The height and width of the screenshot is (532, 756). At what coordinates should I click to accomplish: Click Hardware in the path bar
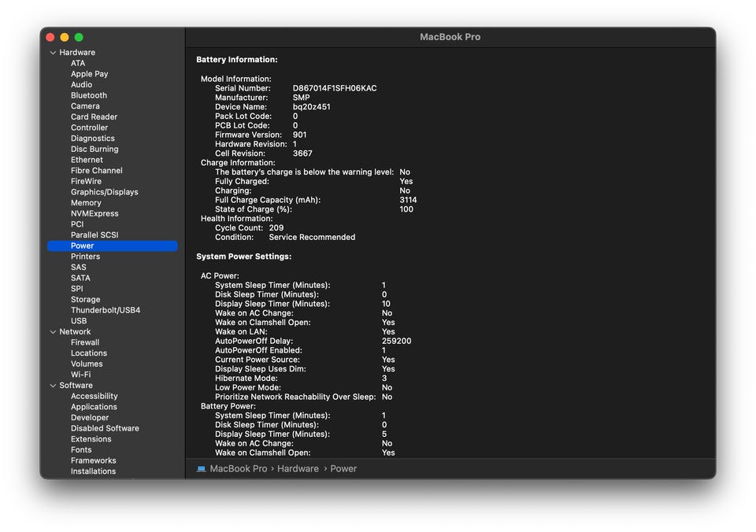(298, 468)
